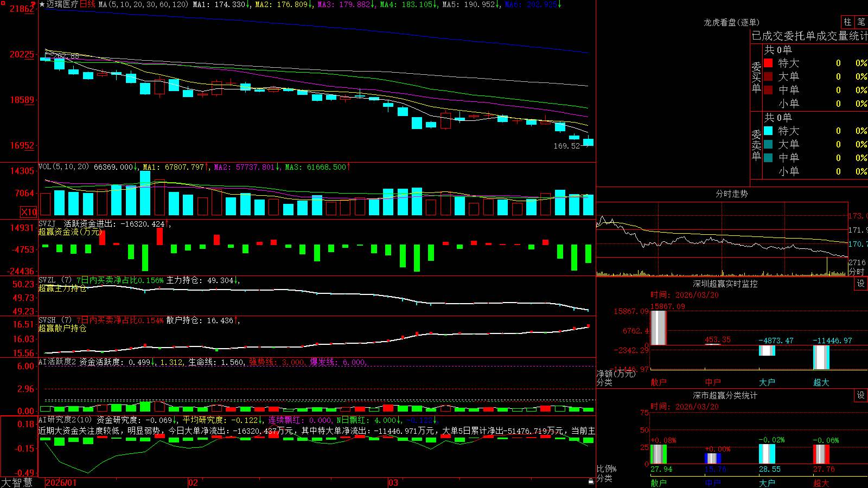The height and width of the screenshot is (488, 868).
Task: Click the cyan 特大 sell order swatch
Action: (x=768, y=131)
